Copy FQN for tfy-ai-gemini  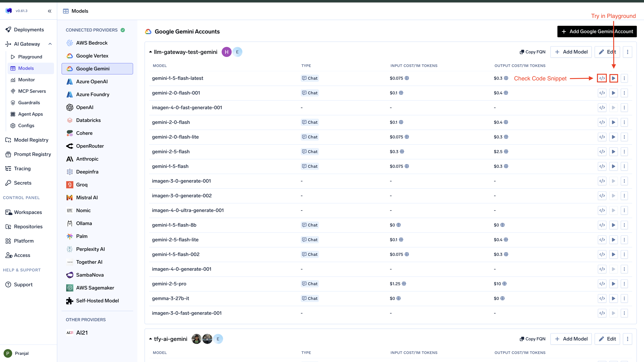[x=533, y=339]
